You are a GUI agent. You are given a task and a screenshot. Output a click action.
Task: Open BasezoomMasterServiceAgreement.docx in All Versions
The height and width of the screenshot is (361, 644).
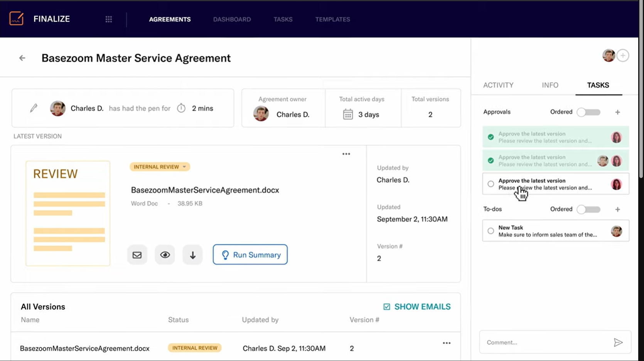pyautogui.click(x=85, y=348)
